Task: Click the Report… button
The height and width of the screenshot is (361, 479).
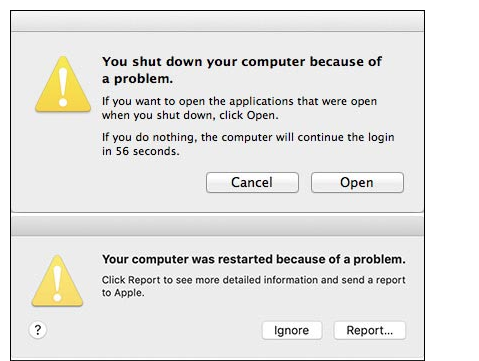Action: click(370, 330)
